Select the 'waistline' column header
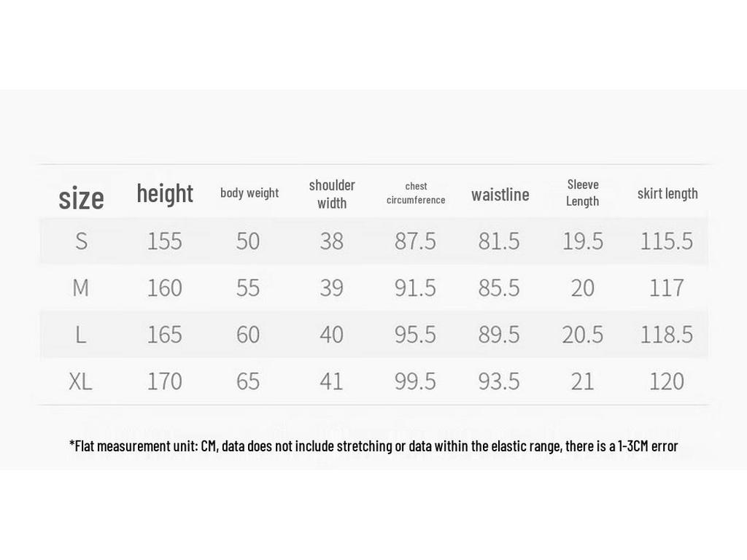Image resolution: width=747 pixels, height=560 pixels. click(x=500, y=194)
